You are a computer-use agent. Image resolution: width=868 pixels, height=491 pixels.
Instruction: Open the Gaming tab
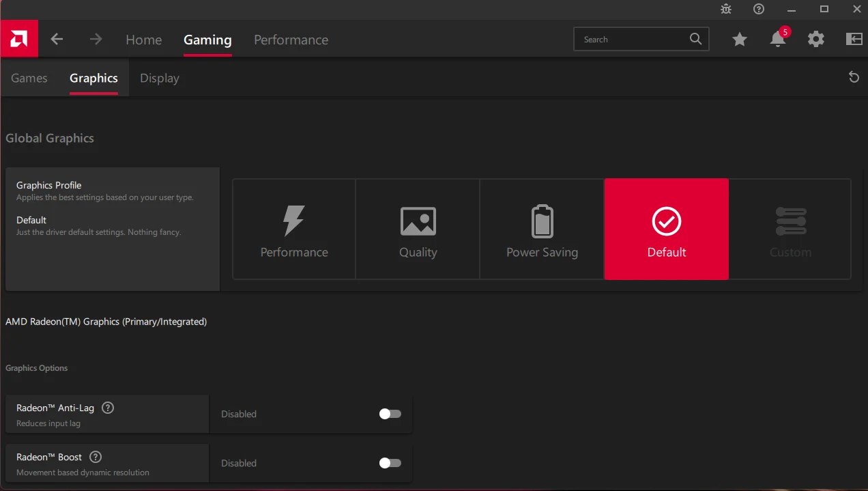pos(207,40)
